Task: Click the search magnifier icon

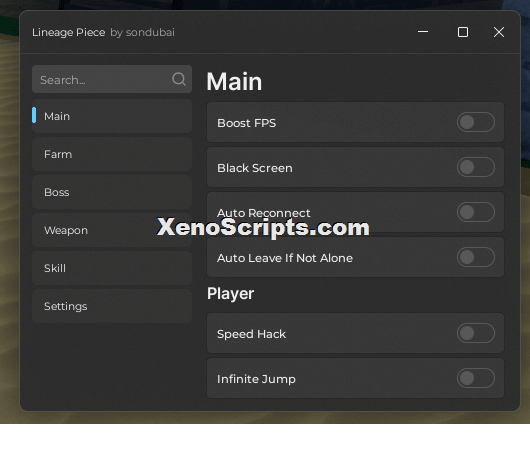Action: 179,79
